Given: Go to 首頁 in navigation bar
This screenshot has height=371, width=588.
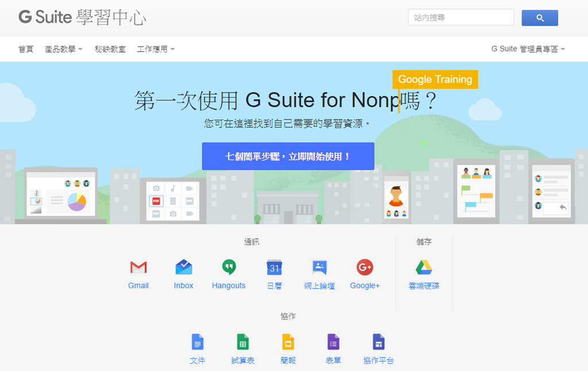Looking at the screenshot, I should (26, 49).
